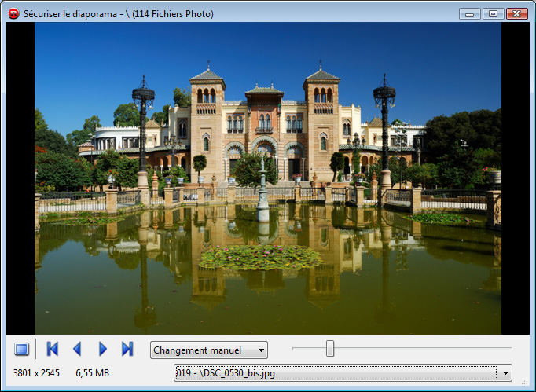
Task: Maximize the slideshow window
Action: [493, 14]
